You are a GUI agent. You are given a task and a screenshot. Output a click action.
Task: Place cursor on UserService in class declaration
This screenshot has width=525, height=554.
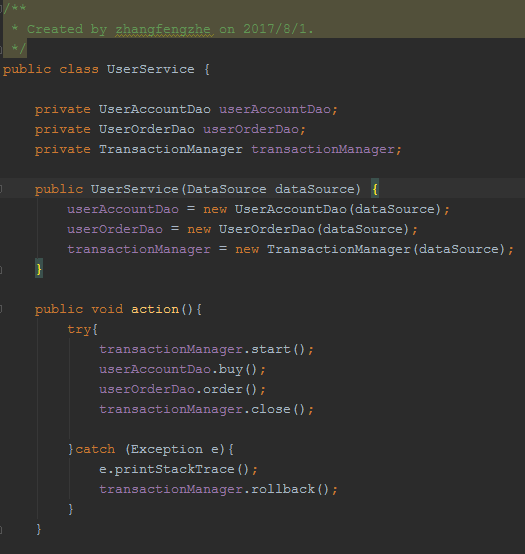click(151, 69)
